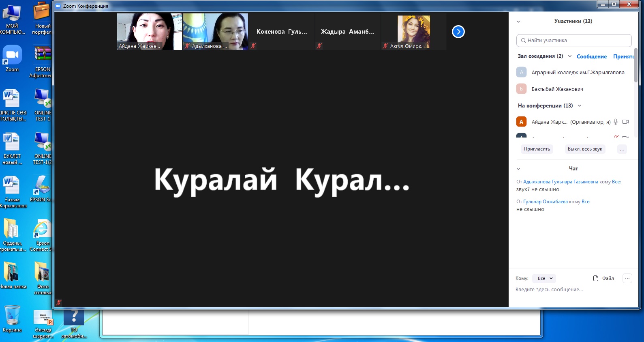Collapse the На конференции list

pyautogui.click(x=580, y=106)
